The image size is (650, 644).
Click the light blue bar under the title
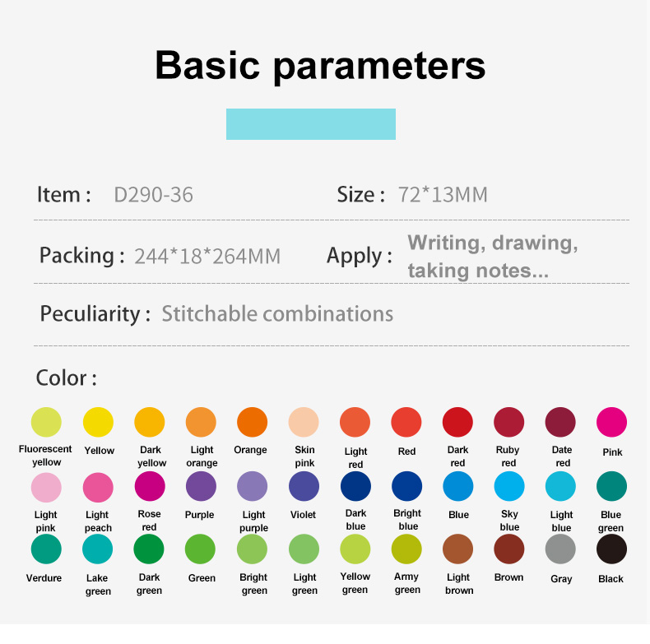coord(311,124)
